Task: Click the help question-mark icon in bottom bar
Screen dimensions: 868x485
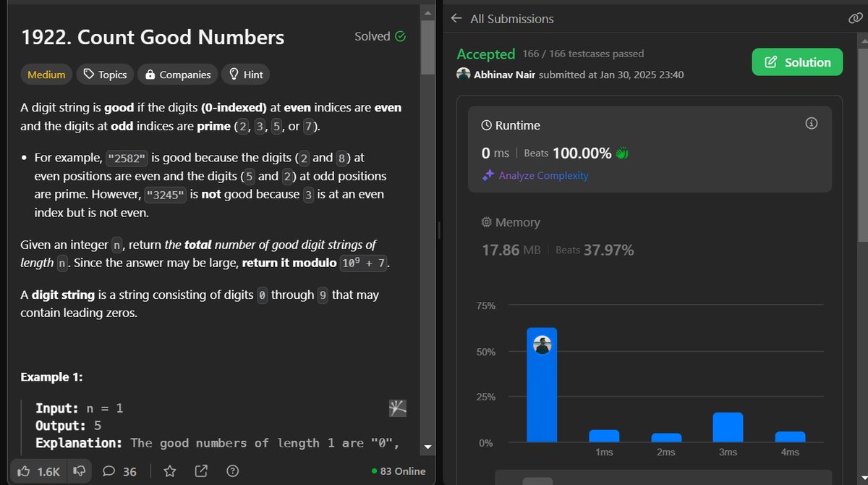Action: point(231,471)
